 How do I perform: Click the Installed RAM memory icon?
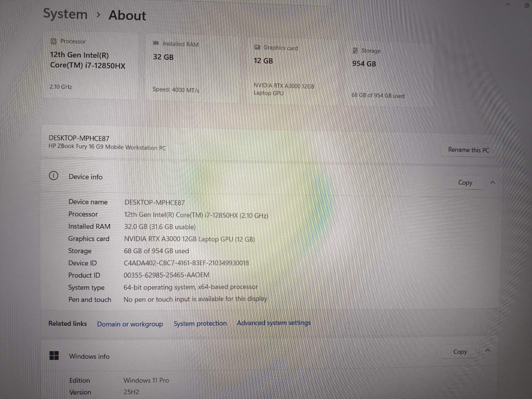[x=156, y=43]
